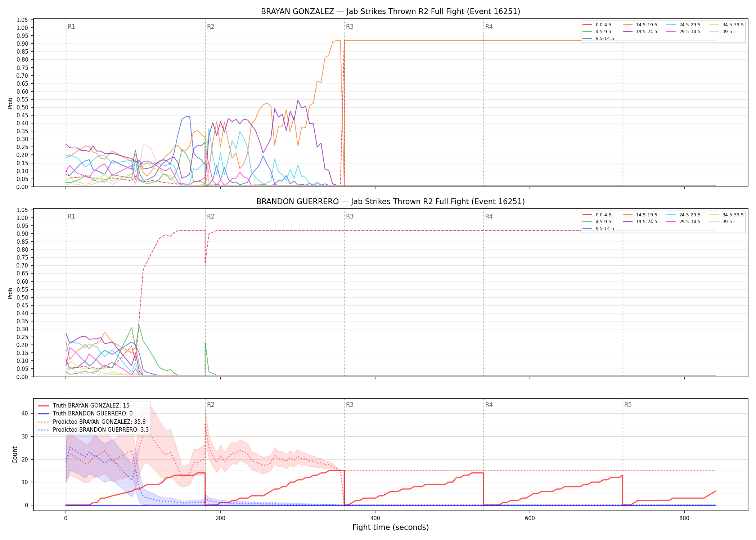Click the '1.05' tick label on the Gonzalez chart
756x540 pixels.
pos(22,20)
